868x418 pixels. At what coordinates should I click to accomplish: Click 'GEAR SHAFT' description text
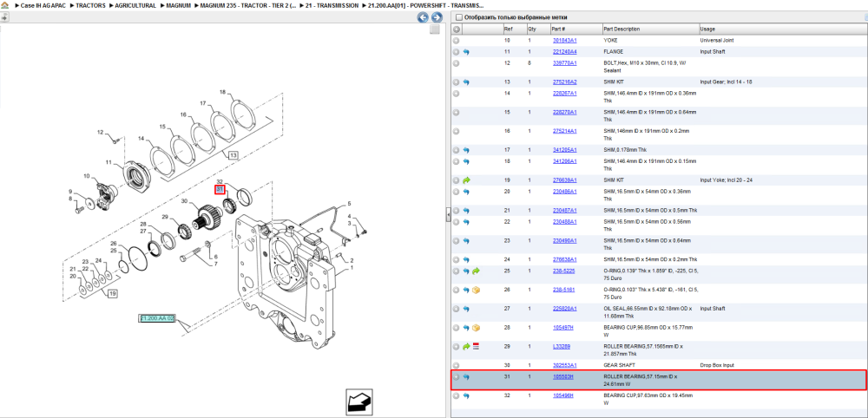tap(620, 365)
